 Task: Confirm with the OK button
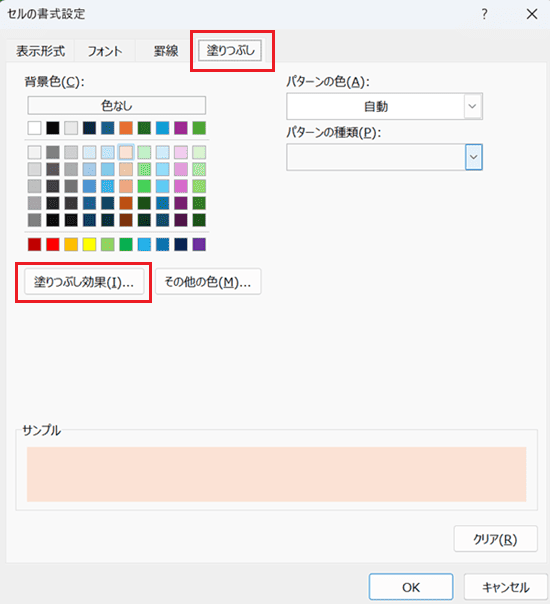411,587
